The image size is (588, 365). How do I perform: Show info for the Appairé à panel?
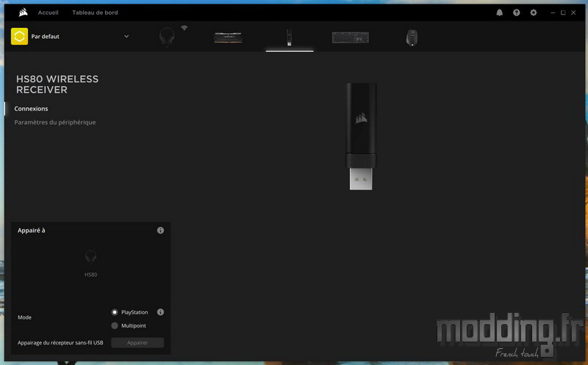(x=160, y=230)
